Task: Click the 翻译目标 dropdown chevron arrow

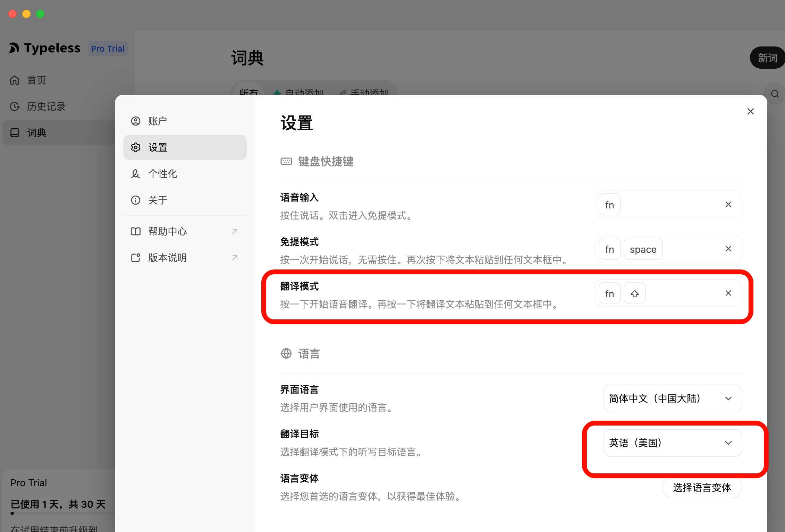Action: (728, 443)
